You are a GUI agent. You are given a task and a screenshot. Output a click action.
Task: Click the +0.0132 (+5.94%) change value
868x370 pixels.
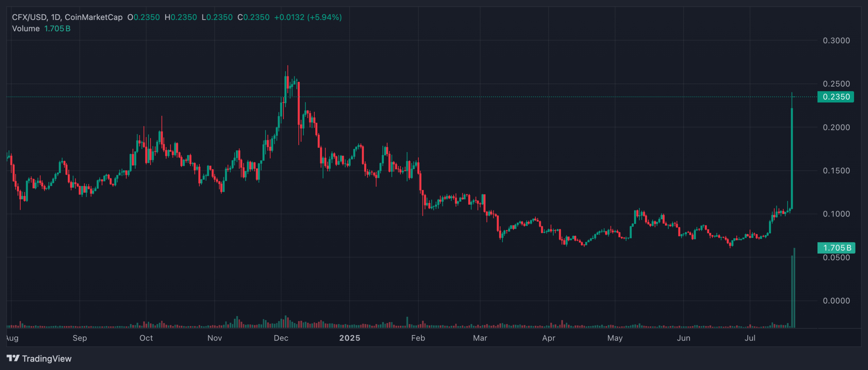click(308, 17)
